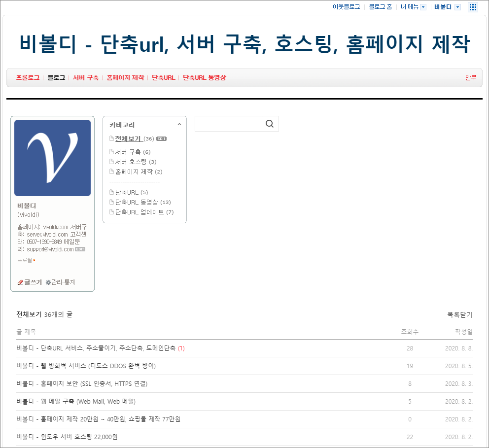This screenshot has width=489, height=448.
Task: Select the 단축URL 동영상 (13) category
Action: point(143,203)
